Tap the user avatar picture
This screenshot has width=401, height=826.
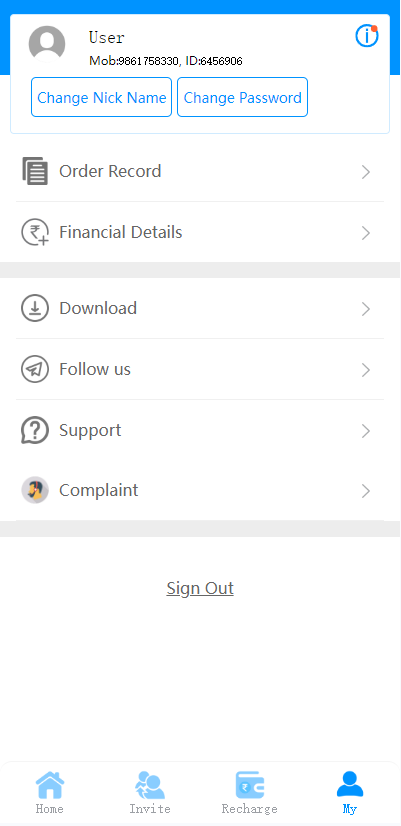coord(47,44)
